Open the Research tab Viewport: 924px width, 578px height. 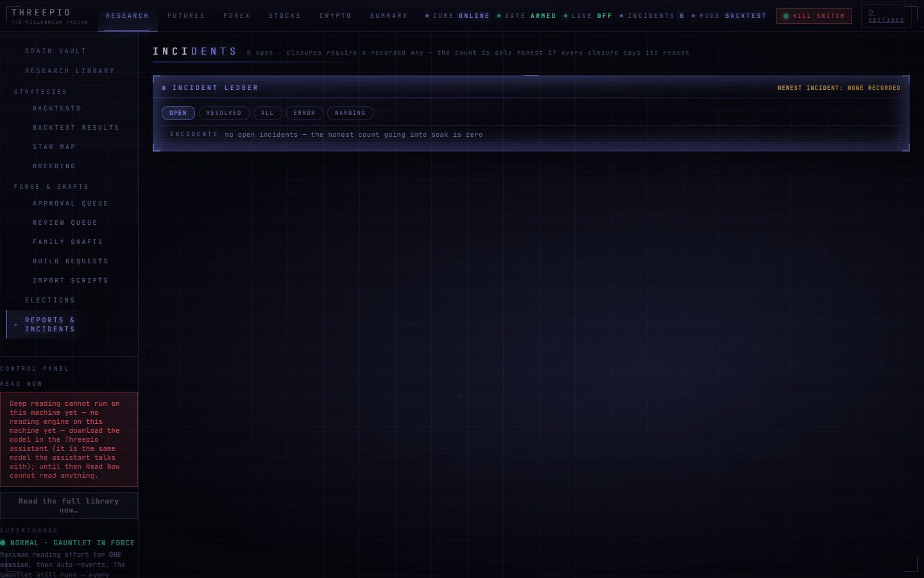[x=127, y=16]
